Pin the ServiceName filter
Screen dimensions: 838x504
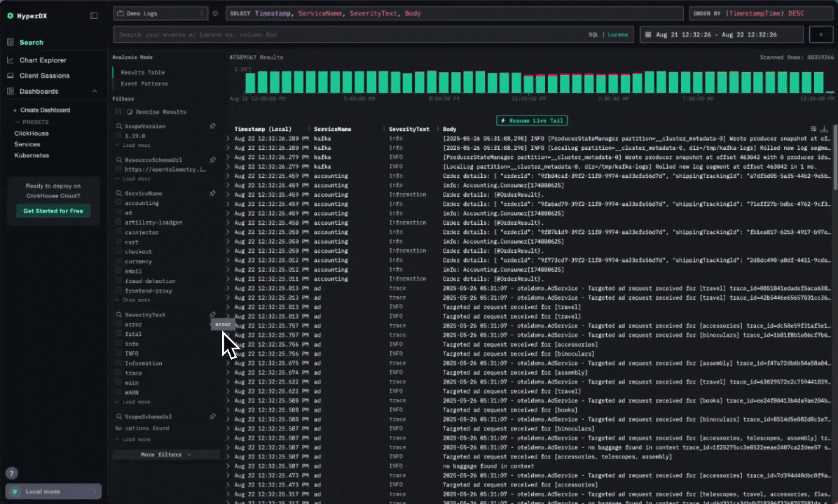[212, 193]
